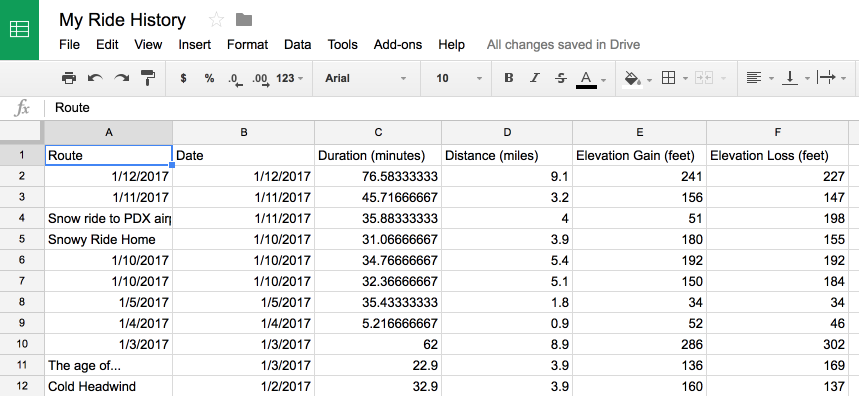This screenshot has width=859, height=396.
Task: Select column E header
Action: [640, 133]
